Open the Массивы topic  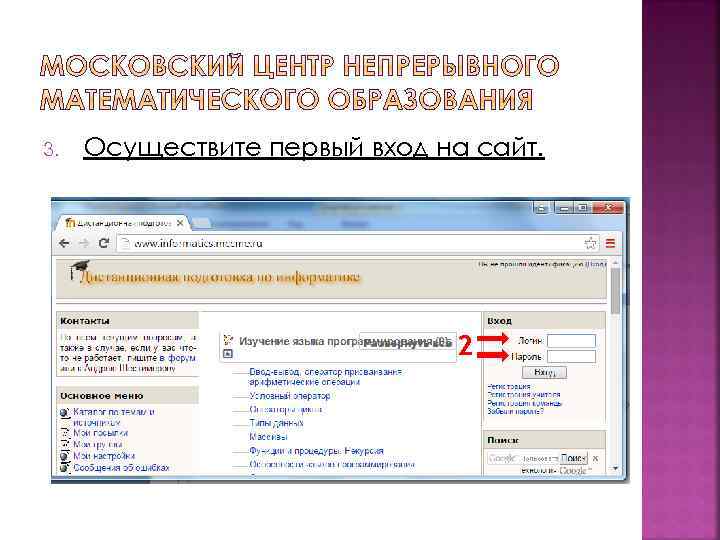tap(268, 437)
